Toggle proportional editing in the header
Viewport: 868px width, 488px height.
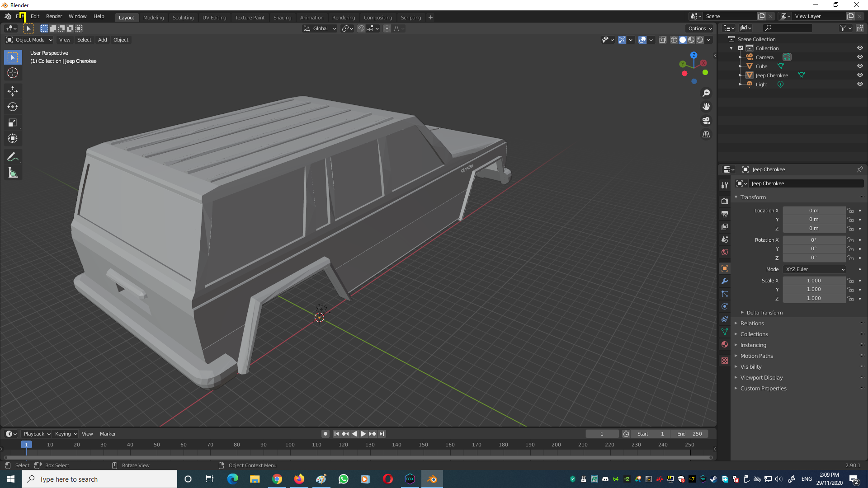387,28
